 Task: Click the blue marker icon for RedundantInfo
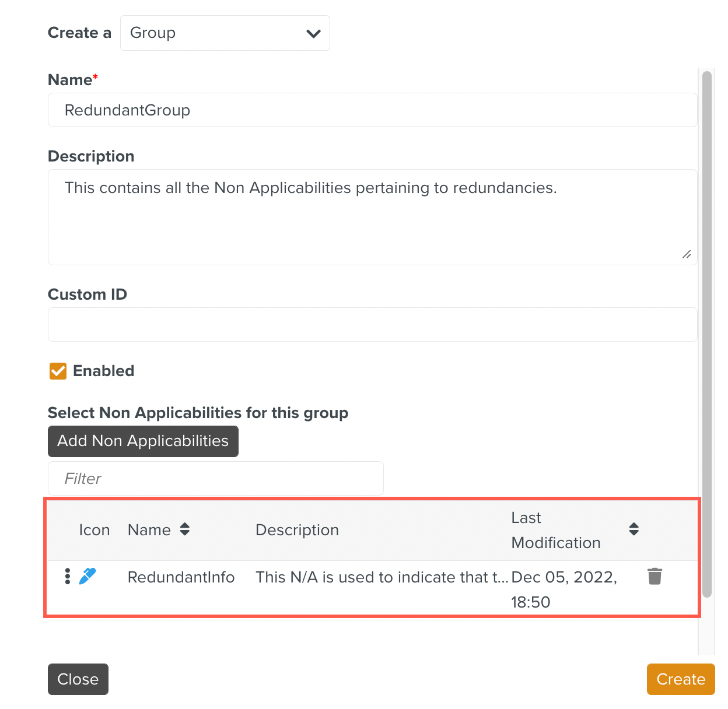87,576
